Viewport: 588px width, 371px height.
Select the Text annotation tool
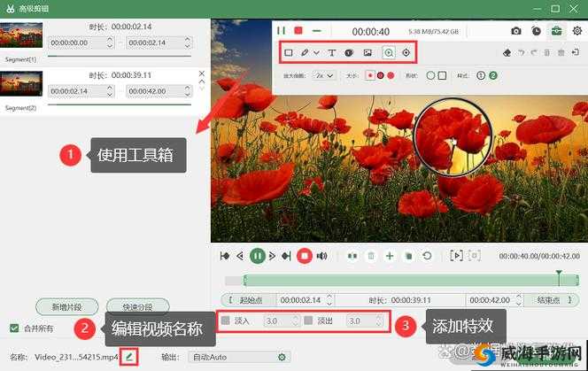[331, 53]
